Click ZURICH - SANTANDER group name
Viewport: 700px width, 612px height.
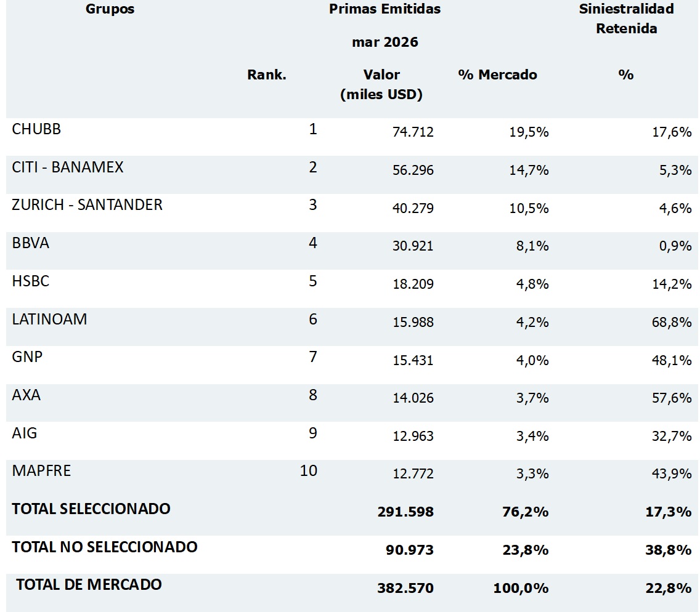click(x=87, y=205)
